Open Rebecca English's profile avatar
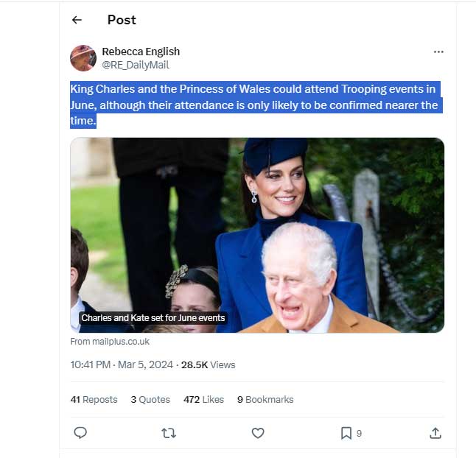The width and height of the screenshot is (476, 458). tap(83, 58)
